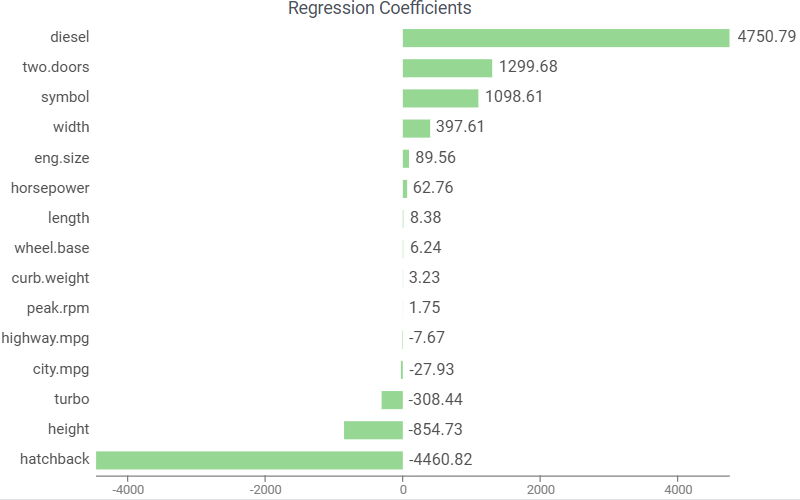800x500 pixels.
Task: Click the 2000 x-axis tick label
Action: 541,490
